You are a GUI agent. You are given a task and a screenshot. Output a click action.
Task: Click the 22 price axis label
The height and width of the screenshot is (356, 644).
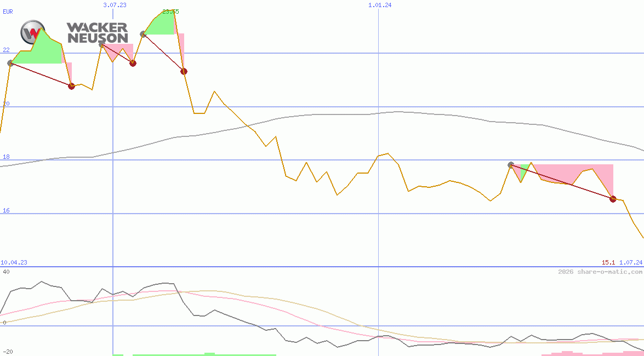pos(6,50)
